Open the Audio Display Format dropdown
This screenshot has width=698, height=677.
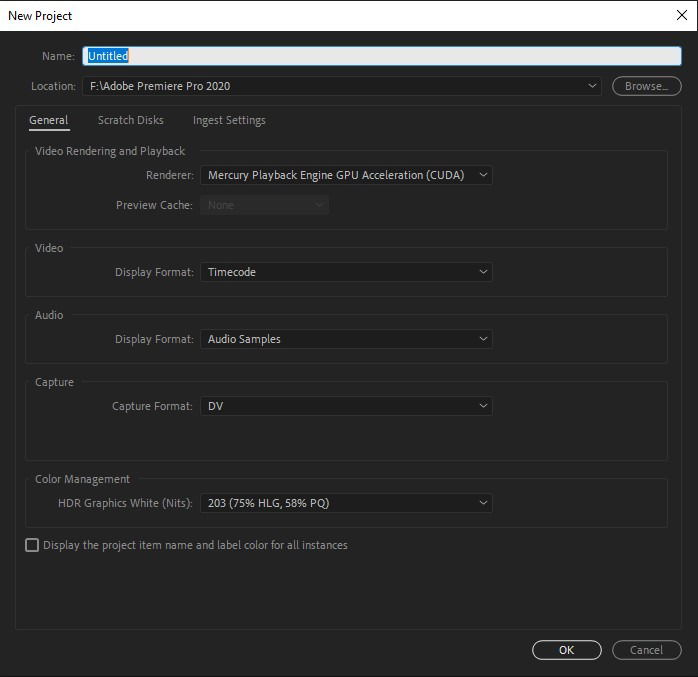coord(346,339)
